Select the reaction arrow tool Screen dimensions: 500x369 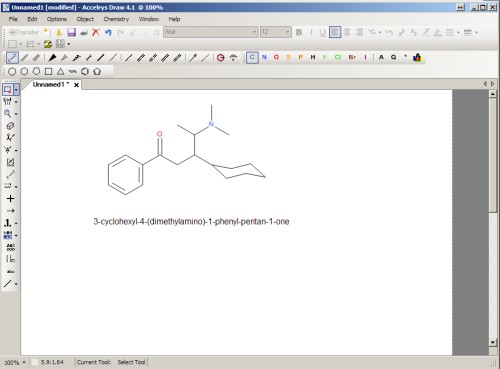pyautogui.click(x=10, y=211)
